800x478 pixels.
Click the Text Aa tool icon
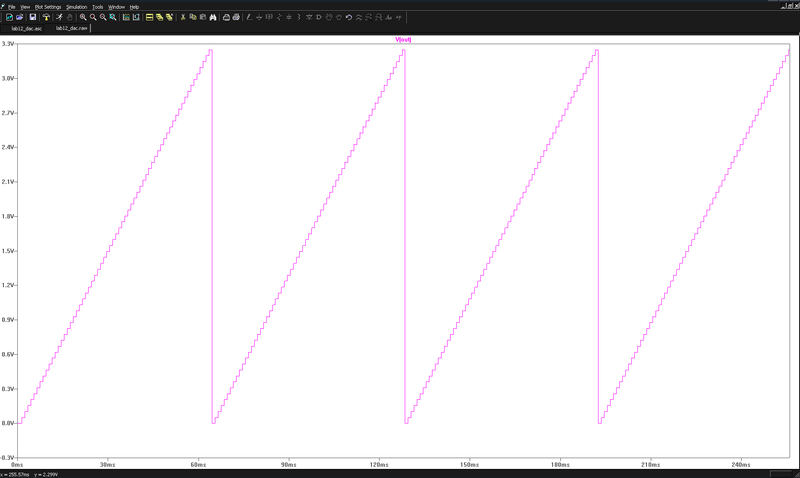coord(389,17)
